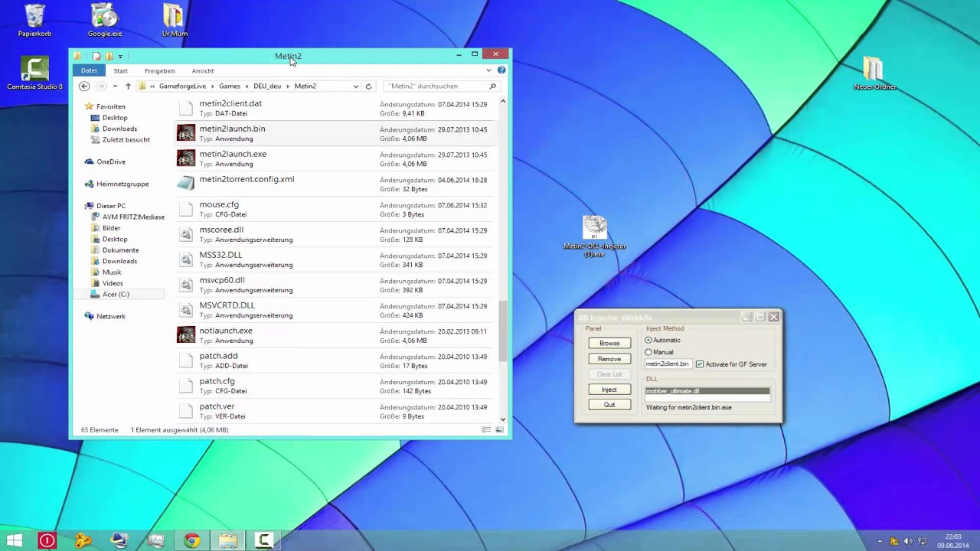This screenshot has height=551, width=980.
Task: Click the GameforgeLive breadcrumb segment
Action: coord(182,86)
